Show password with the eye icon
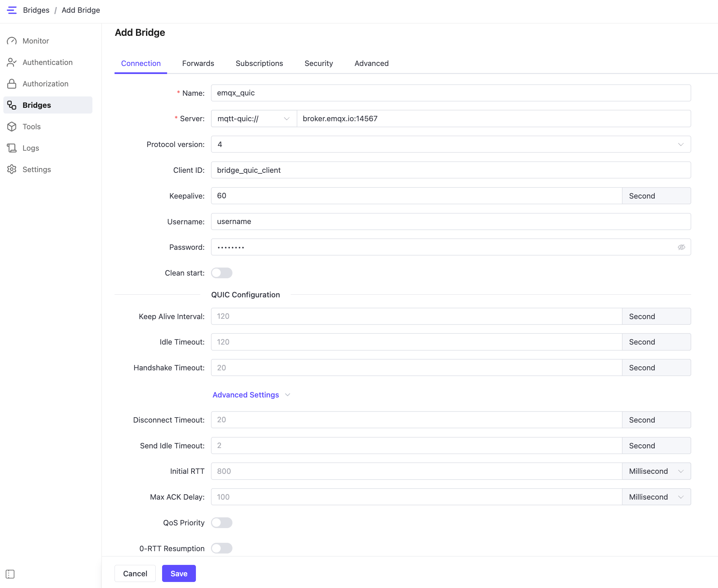Screen dimensions: 718x588 681,247
